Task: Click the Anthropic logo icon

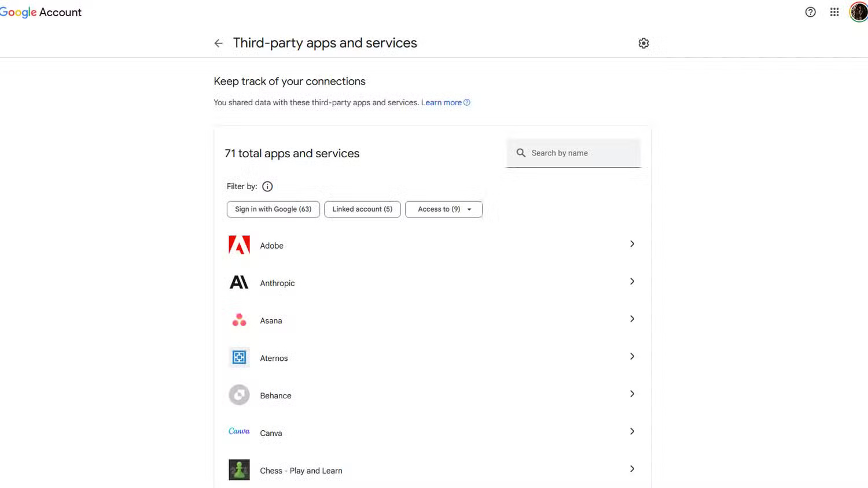Action: pos(239,282)
